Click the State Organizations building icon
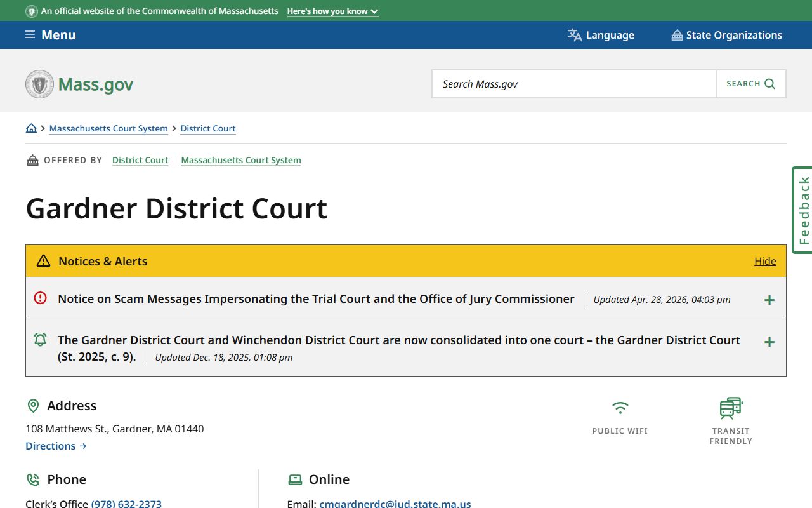812x508 pixels. (677, 35)
